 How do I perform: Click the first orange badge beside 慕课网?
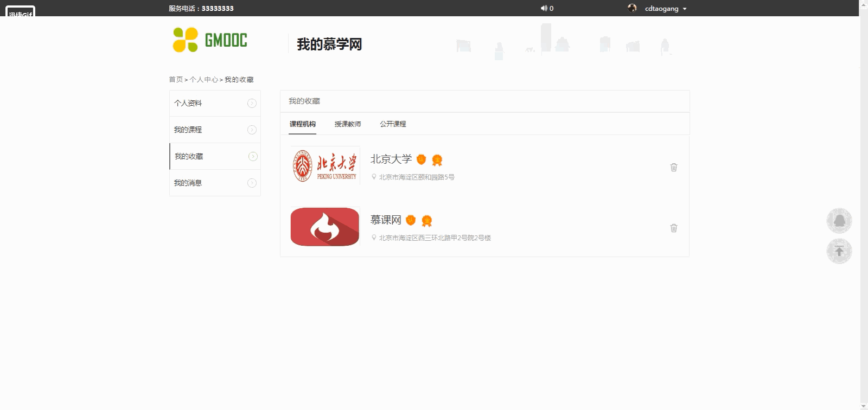click(x=411, y=220)
